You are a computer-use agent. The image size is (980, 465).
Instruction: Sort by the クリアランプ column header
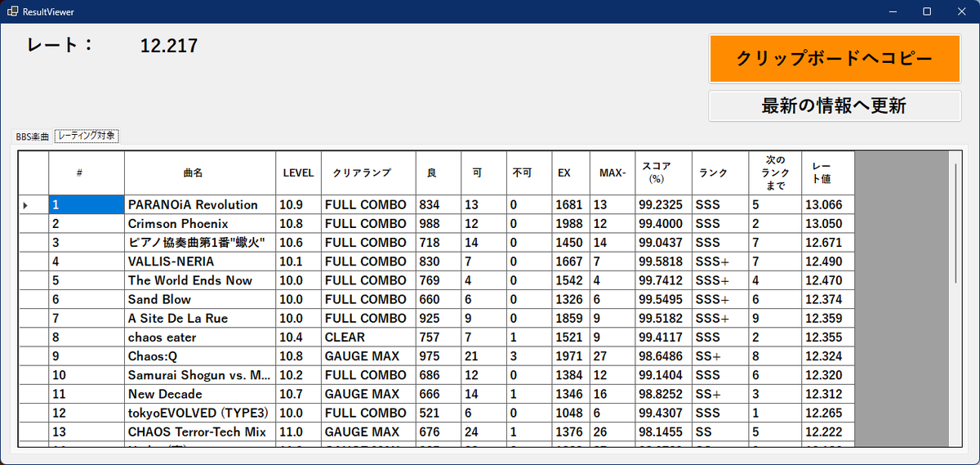coord(368,173)
